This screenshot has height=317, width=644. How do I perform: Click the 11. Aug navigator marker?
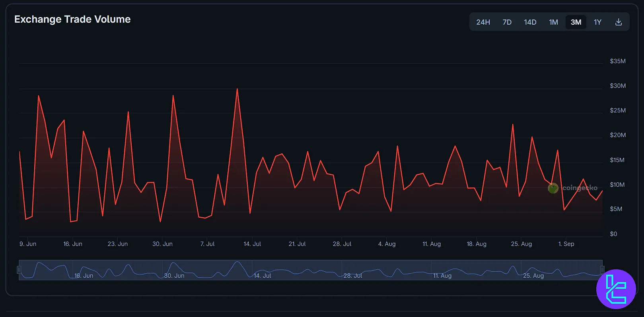pos(442,276)
